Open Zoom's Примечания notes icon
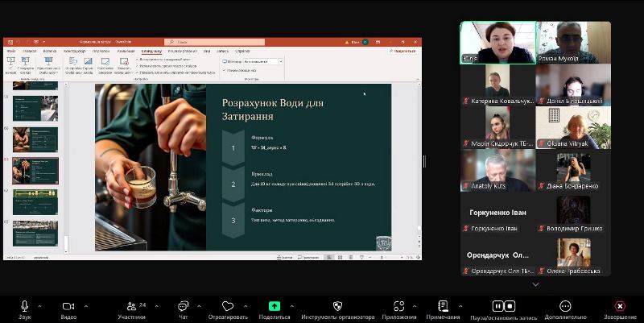Screen dimensions: 644x323 443,306
